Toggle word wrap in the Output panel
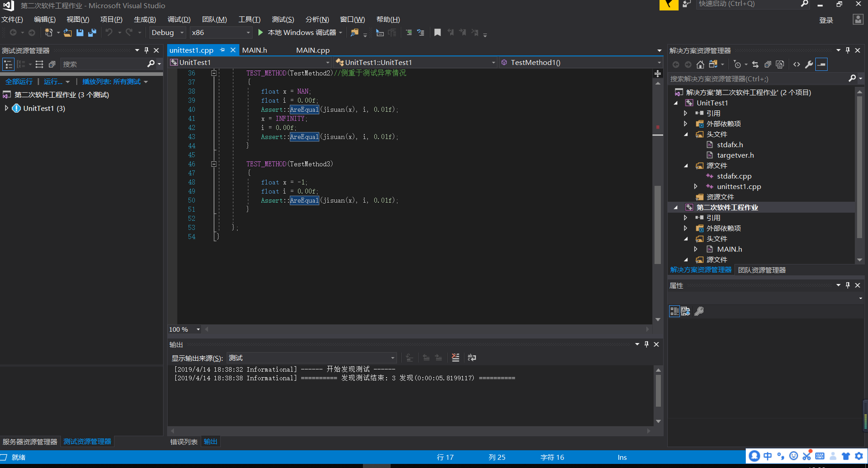 click(472, 358)
